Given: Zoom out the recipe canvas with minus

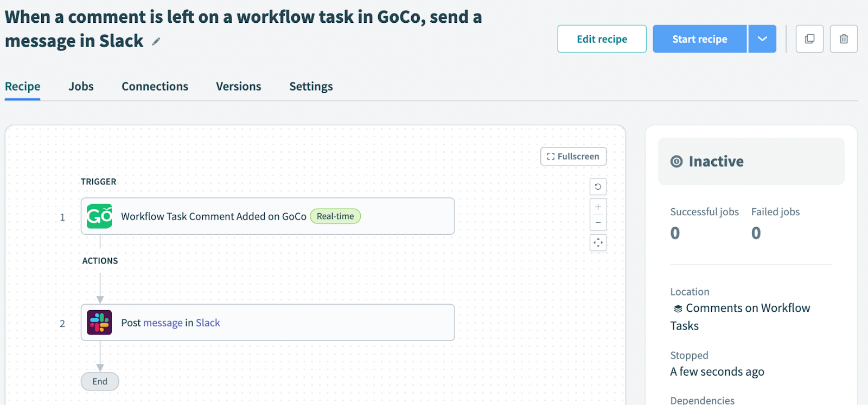Looking at the screenshot, I should [598, 222].
